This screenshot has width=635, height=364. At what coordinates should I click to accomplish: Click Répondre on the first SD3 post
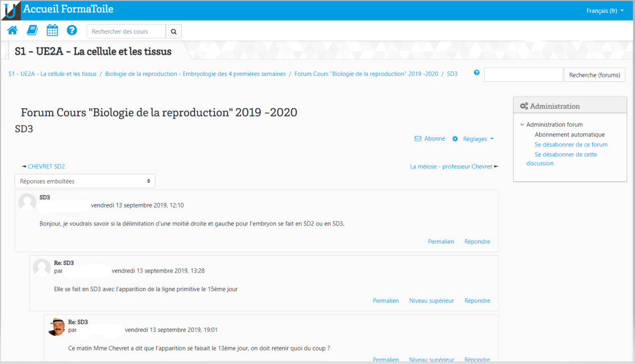click(477, 241)
